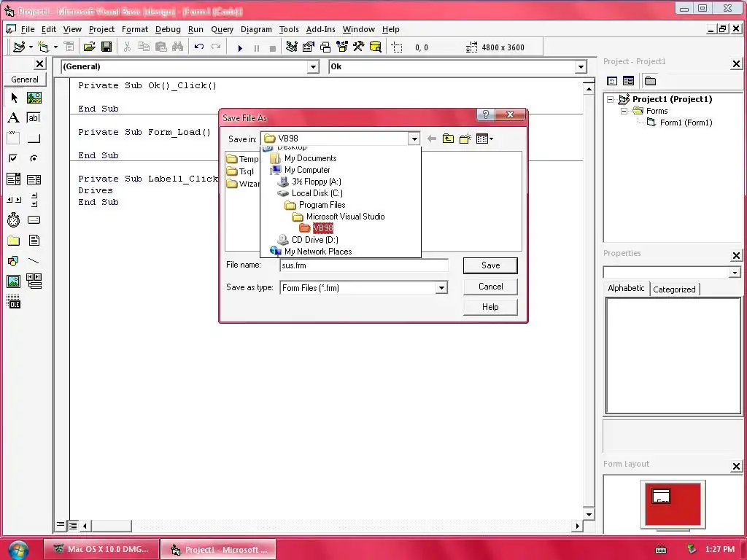Click the File name input field
Image resolution: width=747 pixels, height=560 pixels.
364,265
